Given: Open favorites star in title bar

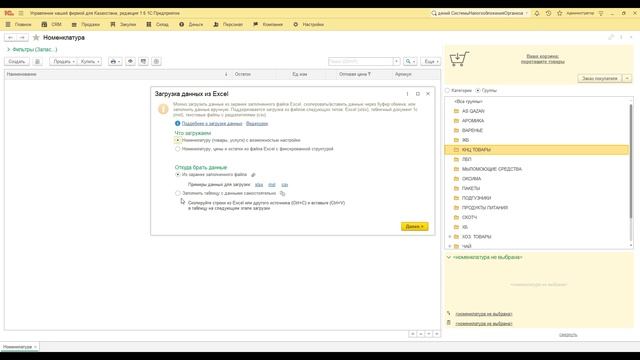Looking at the screenshot, I should [x=560, y=13].
